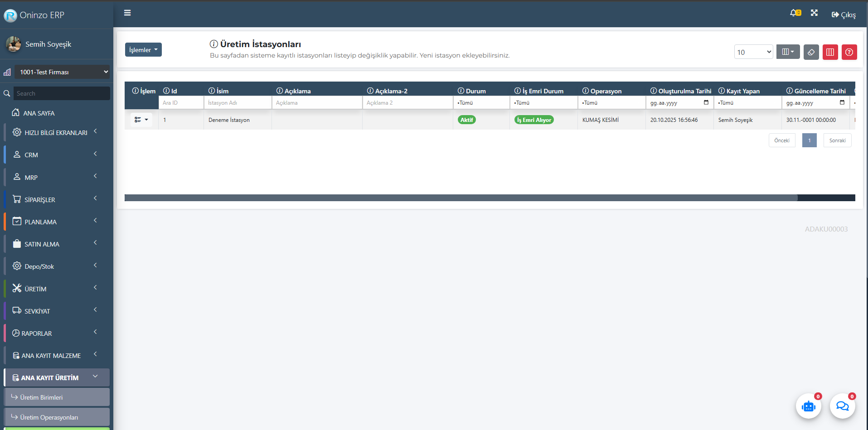
Task: Click the red columns layout button
Action: pyautogui.click(x=830, y=52)
